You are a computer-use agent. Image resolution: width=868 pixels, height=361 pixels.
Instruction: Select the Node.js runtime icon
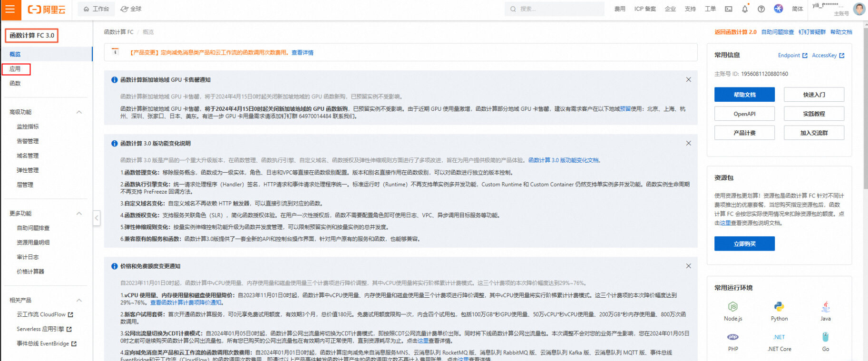pos(733,307)
